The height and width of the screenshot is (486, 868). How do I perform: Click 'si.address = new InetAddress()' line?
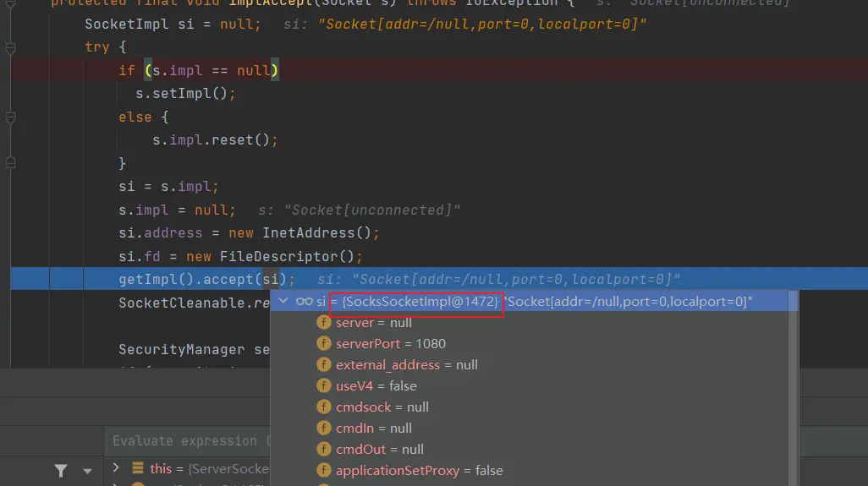[249, 232]
